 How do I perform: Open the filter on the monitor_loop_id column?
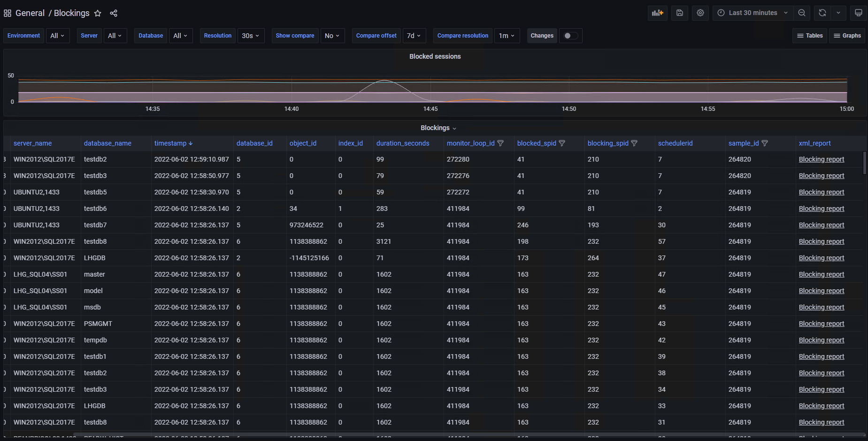point(500,143)
